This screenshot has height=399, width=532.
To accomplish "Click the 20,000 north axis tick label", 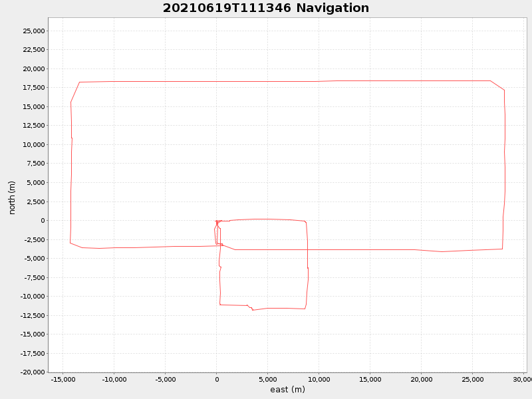I will click(34, 69).
